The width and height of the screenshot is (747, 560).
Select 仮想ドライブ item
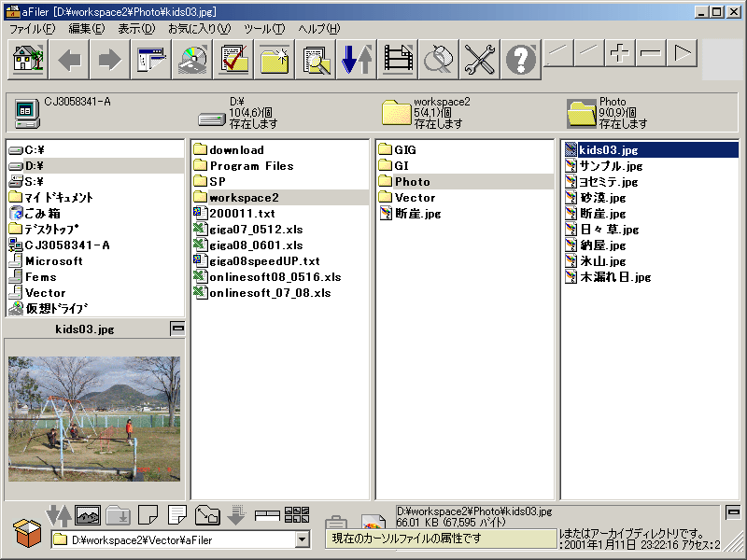coord(95,309)
